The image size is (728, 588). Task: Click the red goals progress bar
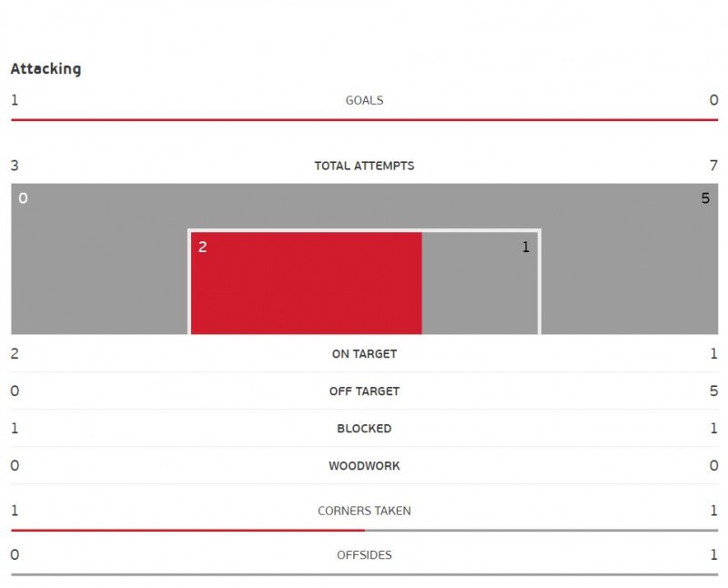364,119
